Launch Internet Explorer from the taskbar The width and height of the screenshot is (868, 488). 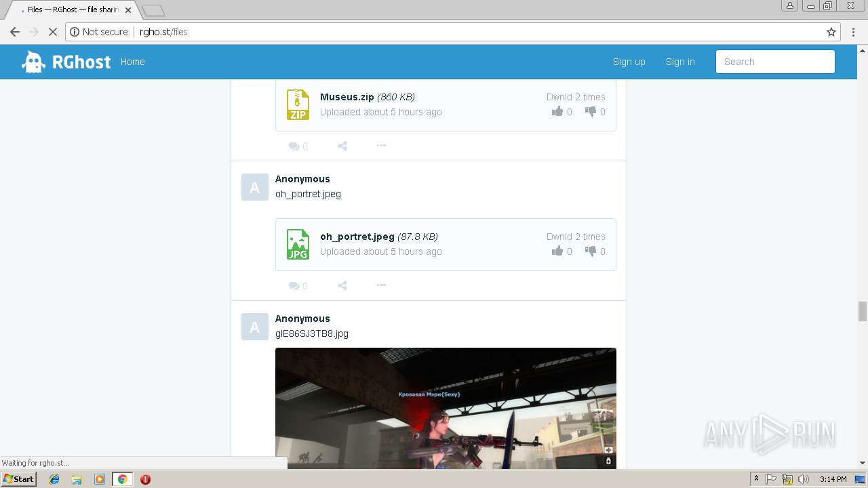[x=54, y=479]
